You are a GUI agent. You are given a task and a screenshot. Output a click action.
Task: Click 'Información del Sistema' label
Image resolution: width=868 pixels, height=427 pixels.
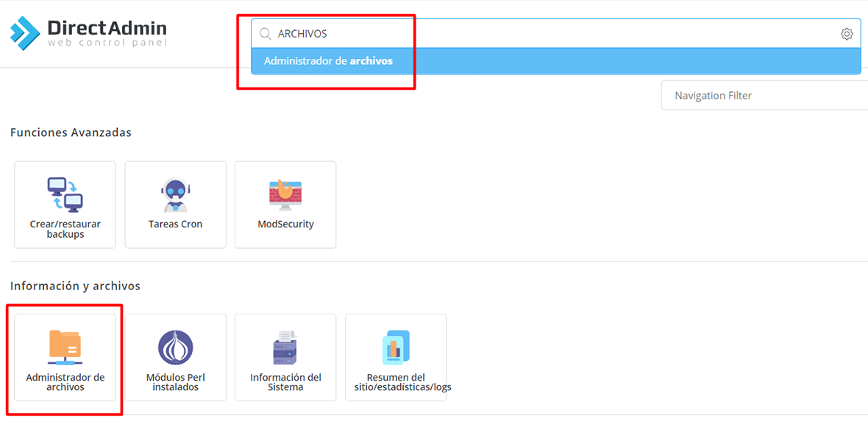pos(285,382)
